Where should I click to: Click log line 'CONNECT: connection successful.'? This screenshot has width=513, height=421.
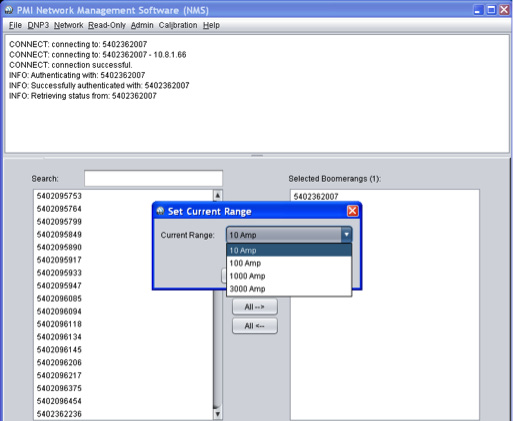click(71, 65)
